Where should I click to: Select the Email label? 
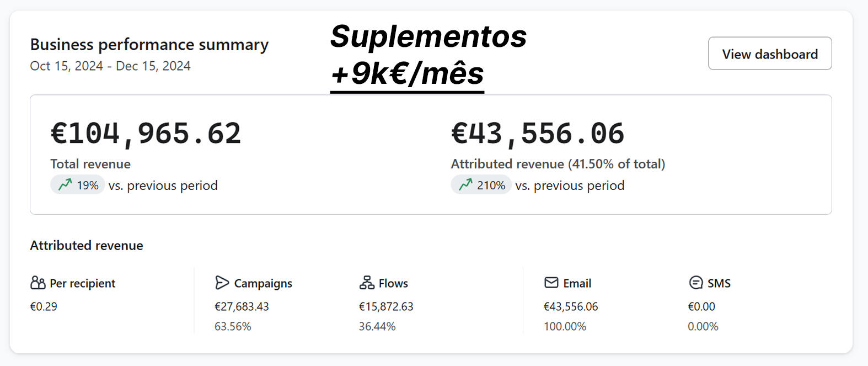(x=577, y=284)
